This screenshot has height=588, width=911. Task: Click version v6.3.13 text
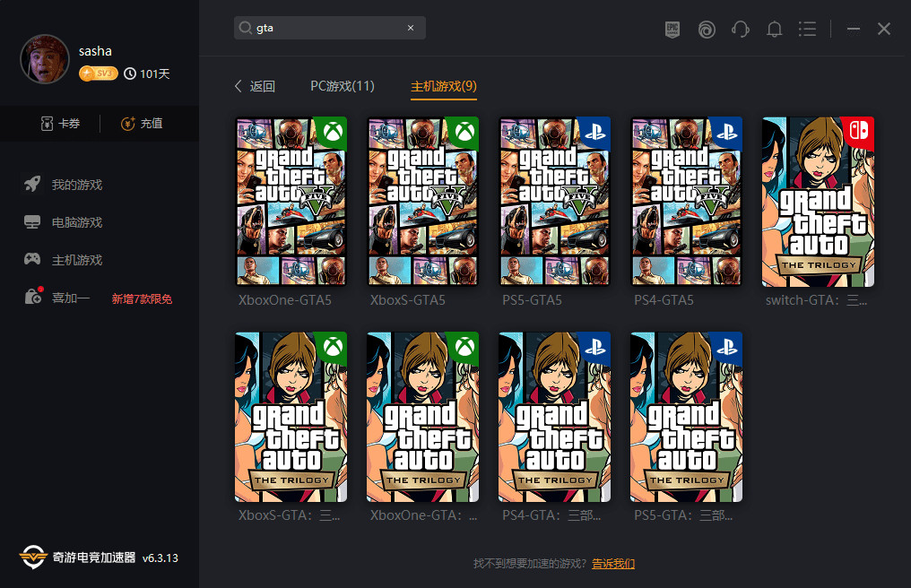pyautogui.click(x=161, y=558)
